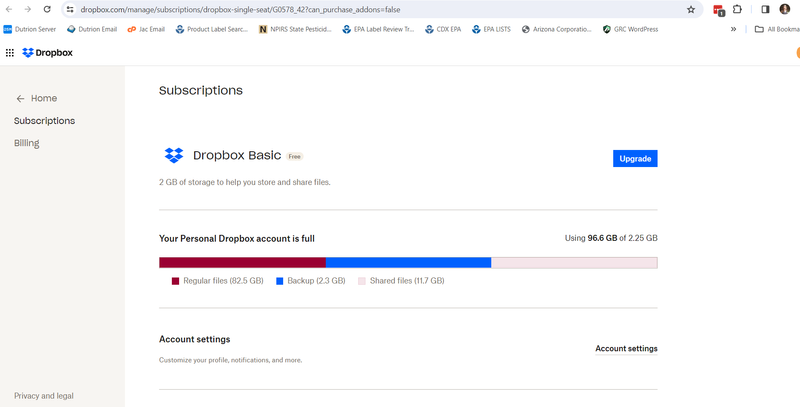Click 'Customize your profile, notifications' text
This screenshot has height=407, width=800.
coord(231,360)
